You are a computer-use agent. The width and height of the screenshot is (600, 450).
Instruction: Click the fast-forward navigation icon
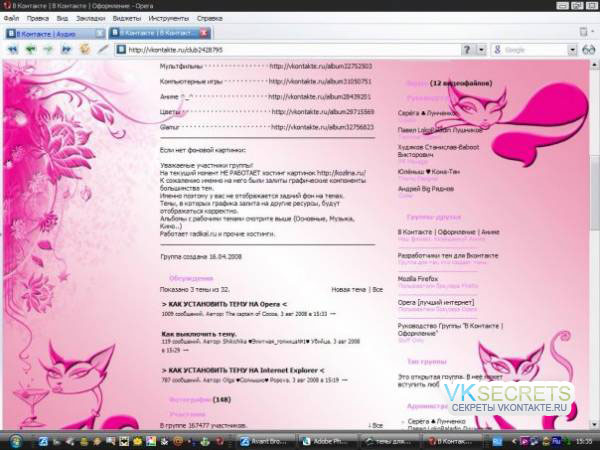pos(66,49)
